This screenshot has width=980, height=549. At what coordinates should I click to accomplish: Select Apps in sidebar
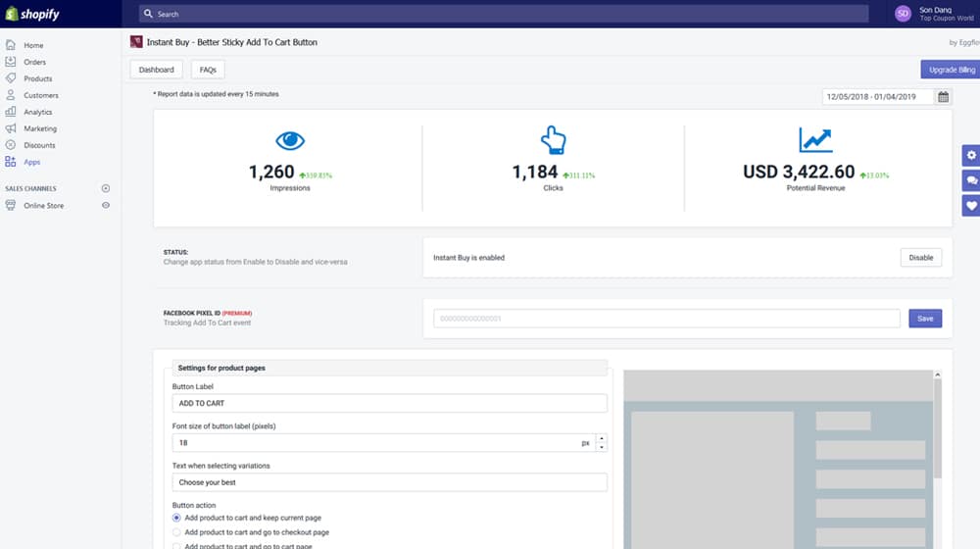tap(32, 162)
